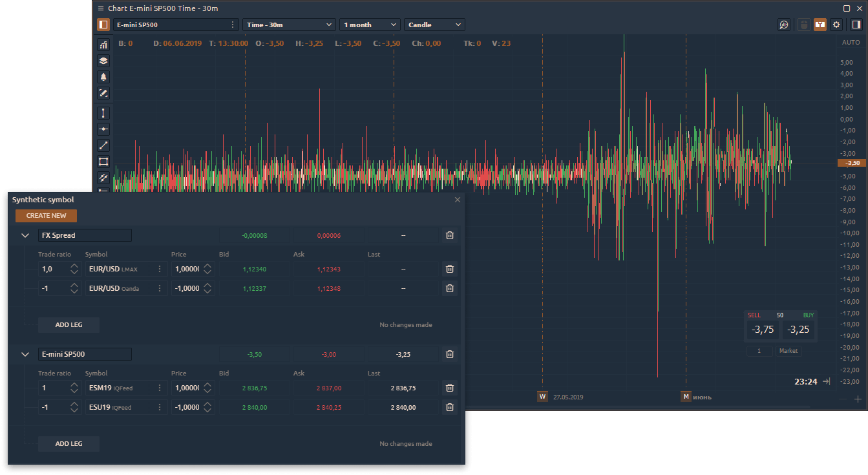This screenshot has height=475, width=868.
Task: Open the indicators bar-chart tool
Action: pyautogui.click(x=103, y=45)
